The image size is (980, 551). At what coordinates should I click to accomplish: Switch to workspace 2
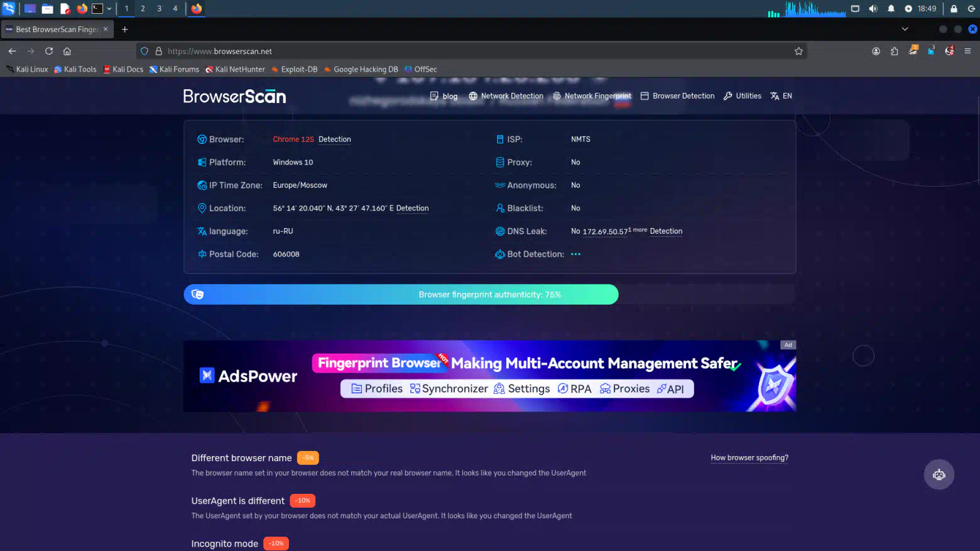pos(143,8)
